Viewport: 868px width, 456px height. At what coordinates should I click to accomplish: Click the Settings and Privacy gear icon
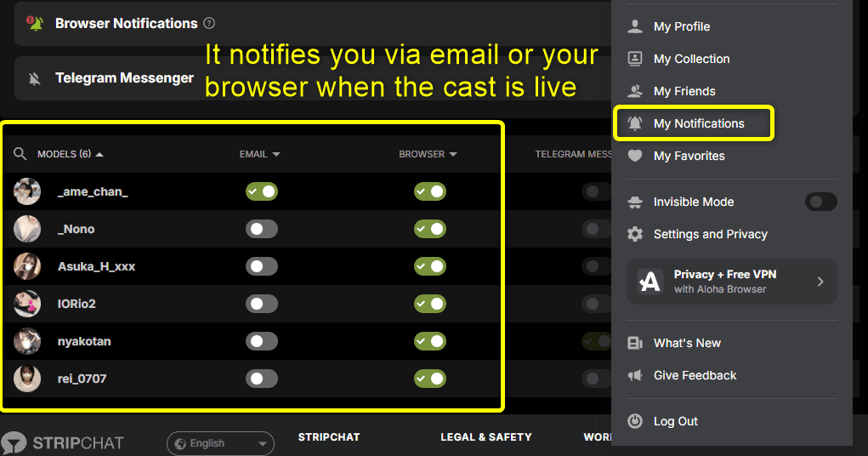click(x=635, y=234)
